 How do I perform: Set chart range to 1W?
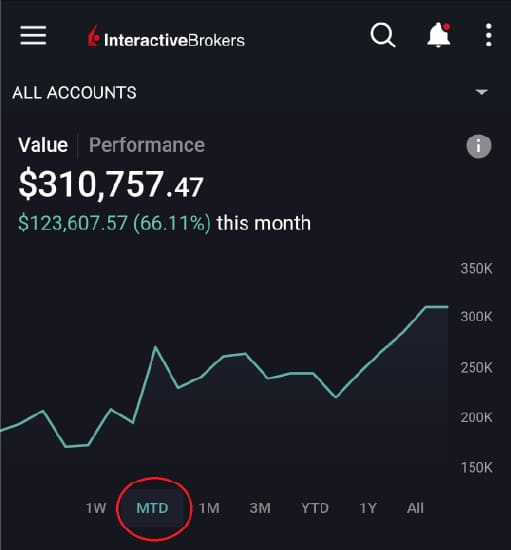(x=96, y=508)
